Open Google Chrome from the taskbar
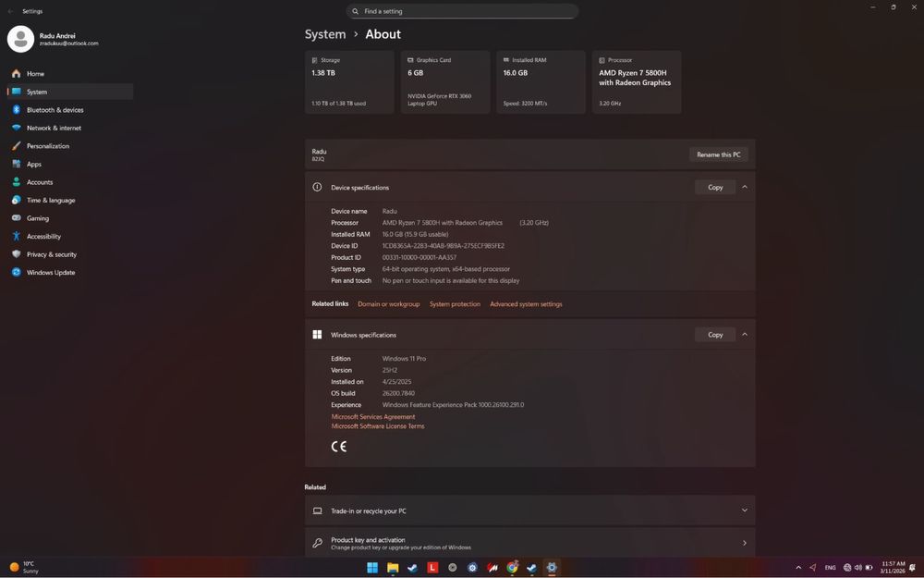 point(512,568)
